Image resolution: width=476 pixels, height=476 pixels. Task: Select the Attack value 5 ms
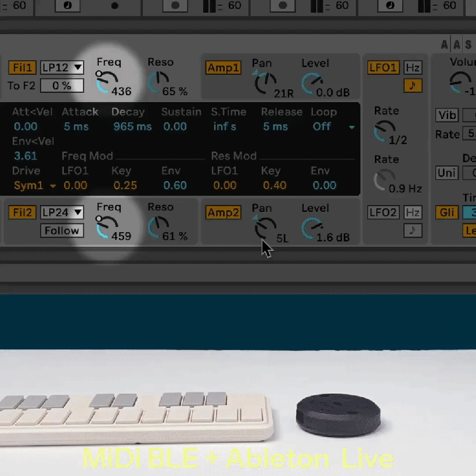point(76,127)
